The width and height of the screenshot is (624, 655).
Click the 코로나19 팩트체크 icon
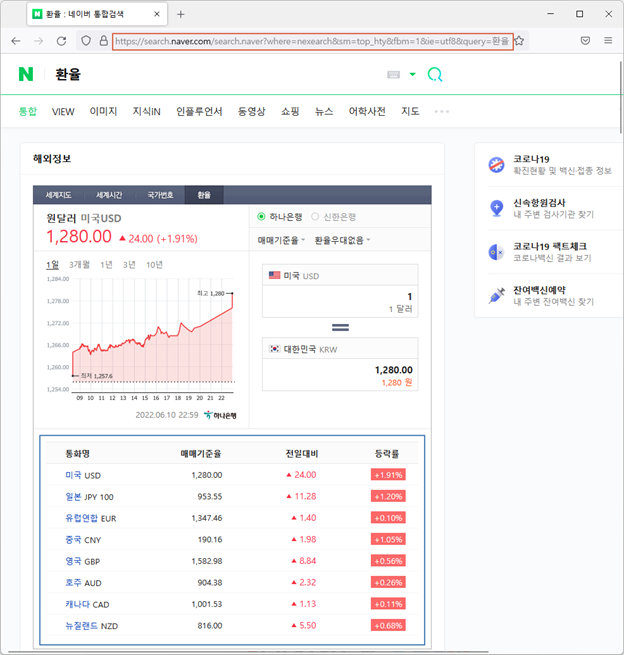click(496, 252)
